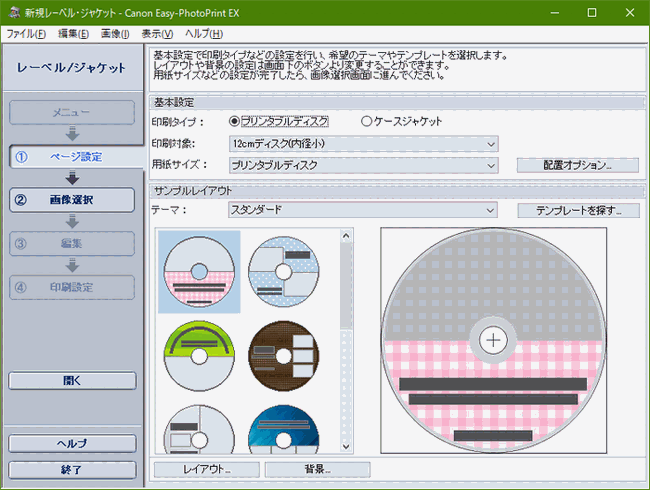Viewport: 650px width, 490px height.
Task: Select the プリンタブルディスク radio button
Action: [235, 121]
